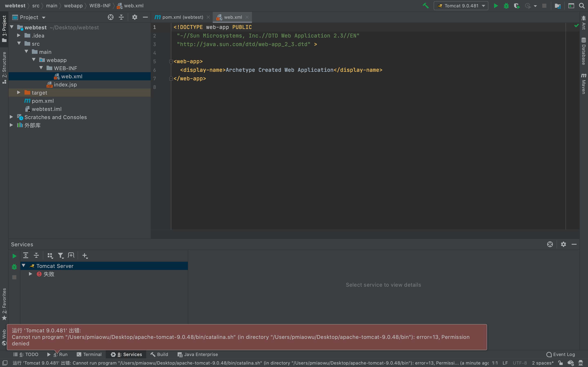Click the green Build project hammer icon
The height and width of the screenshot is (367, 588).
coord(426,6)
